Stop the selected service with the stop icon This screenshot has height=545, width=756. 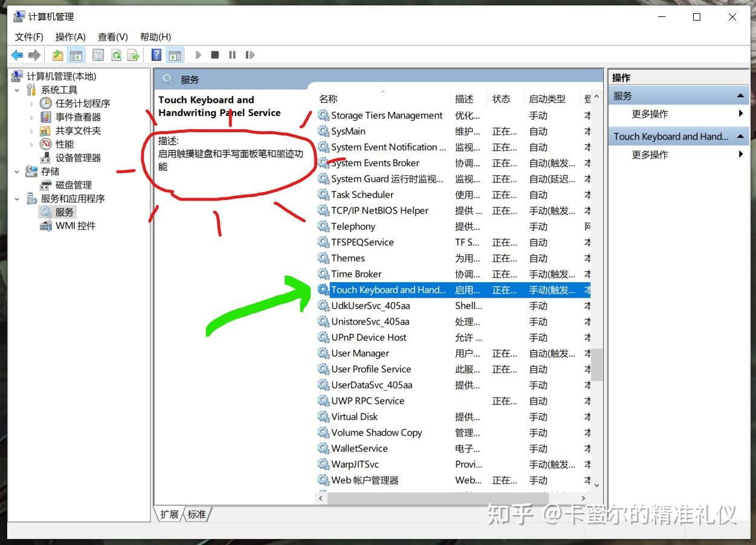tap(215, 54)
